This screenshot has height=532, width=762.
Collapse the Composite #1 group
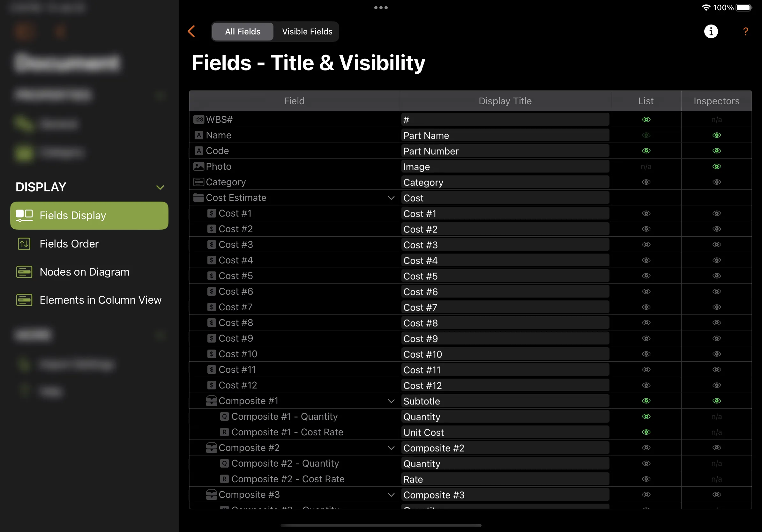pyautogui.click(x=391, y=401)
